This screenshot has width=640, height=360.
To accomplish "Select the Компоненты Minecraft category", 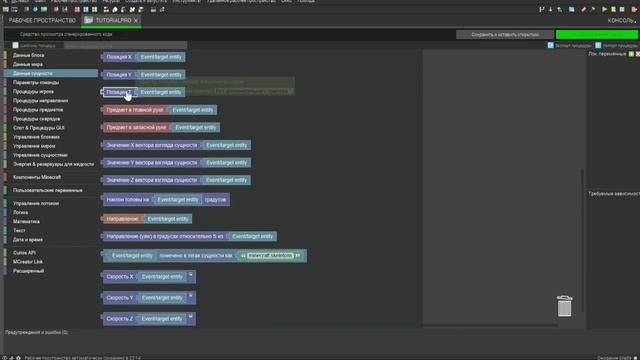I will tap(37, 177).
